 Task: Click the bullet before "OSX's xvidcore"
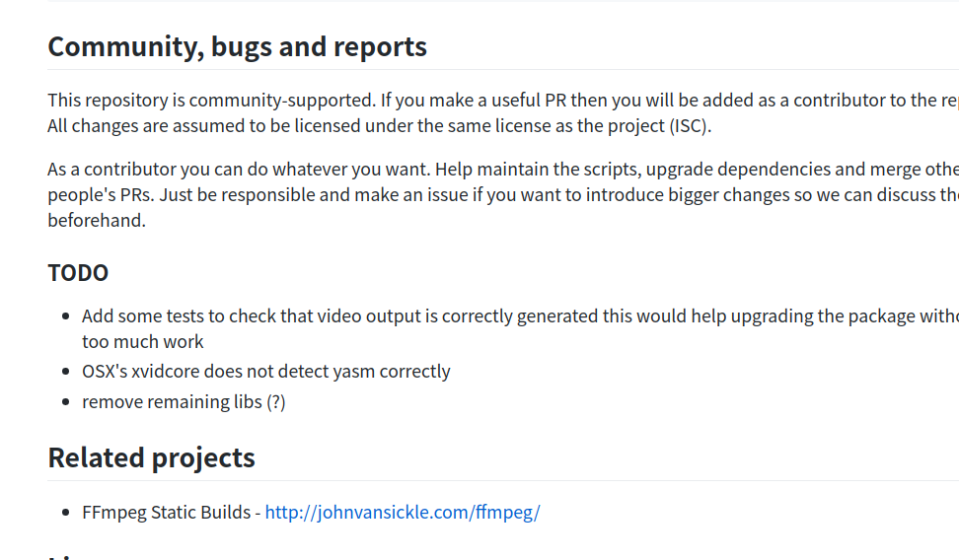pos(65,372)
